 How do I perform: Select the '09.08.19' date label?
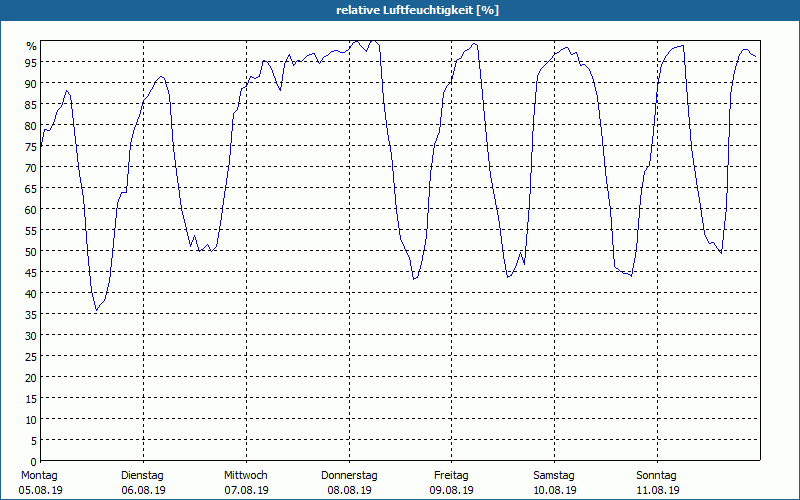pyautogui.click(x=452, y=490)
